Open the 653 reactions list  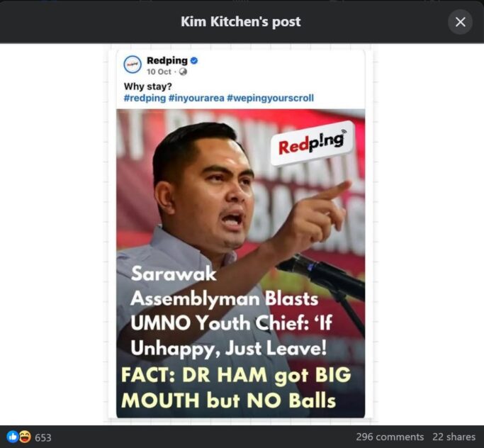pyautogui.click(x=43, y=437)
